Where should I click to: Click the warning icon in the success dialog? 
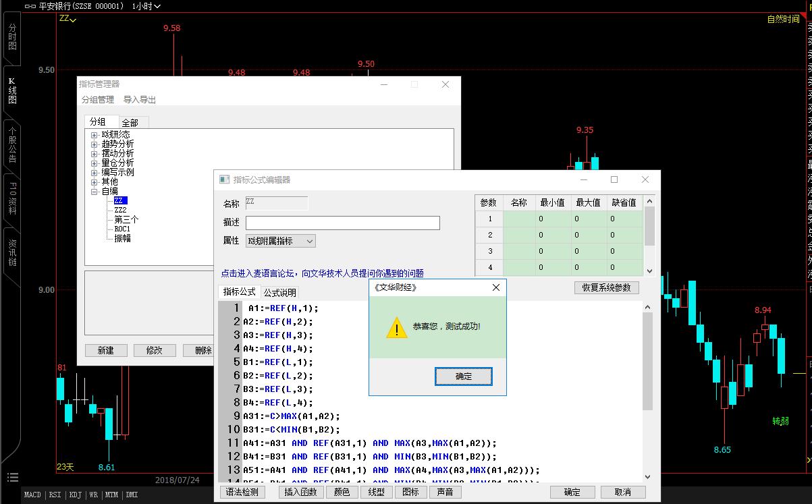click(396, 327)
